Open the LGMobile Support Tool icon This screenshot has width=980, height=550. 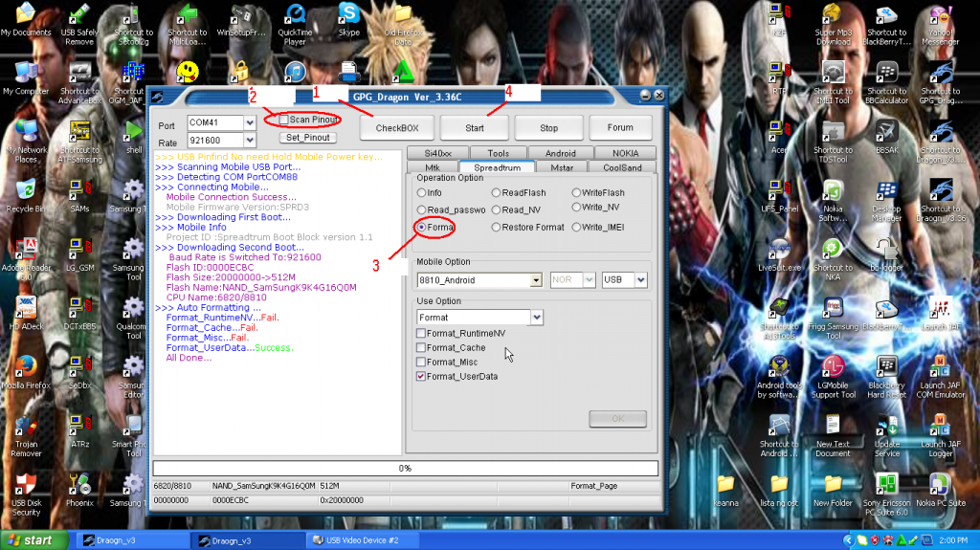tap(834, 368)
